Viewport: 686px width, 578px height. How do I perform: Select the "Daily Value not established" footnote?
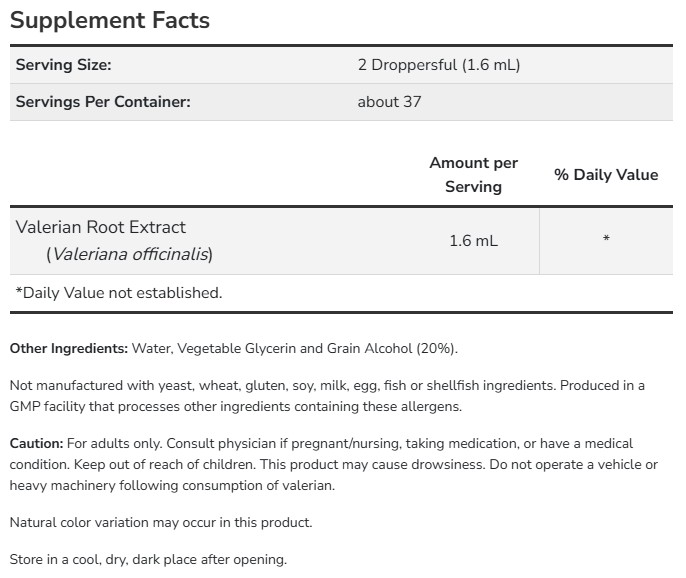[119, 293]
